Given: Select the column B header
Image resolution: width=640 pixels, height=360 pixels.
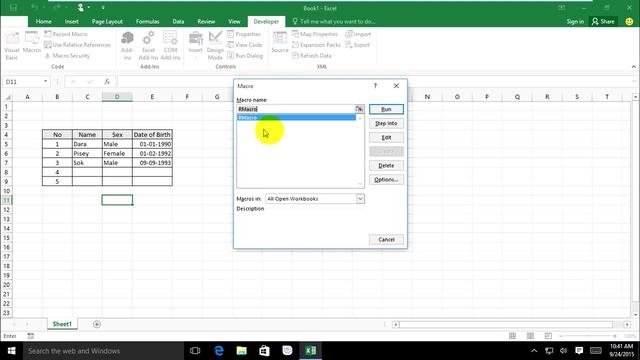Looking at the screenshot, I should 57,97.
